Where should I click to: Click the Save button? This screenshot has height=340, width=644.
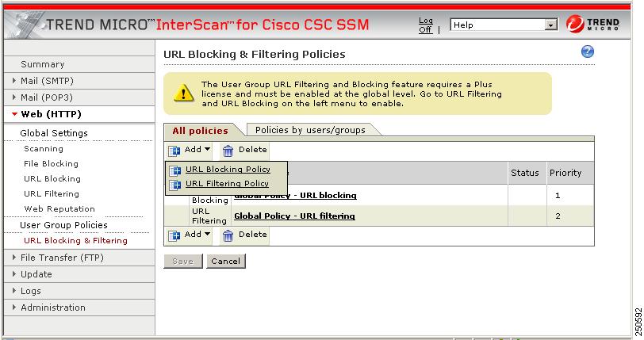point(182,262)
